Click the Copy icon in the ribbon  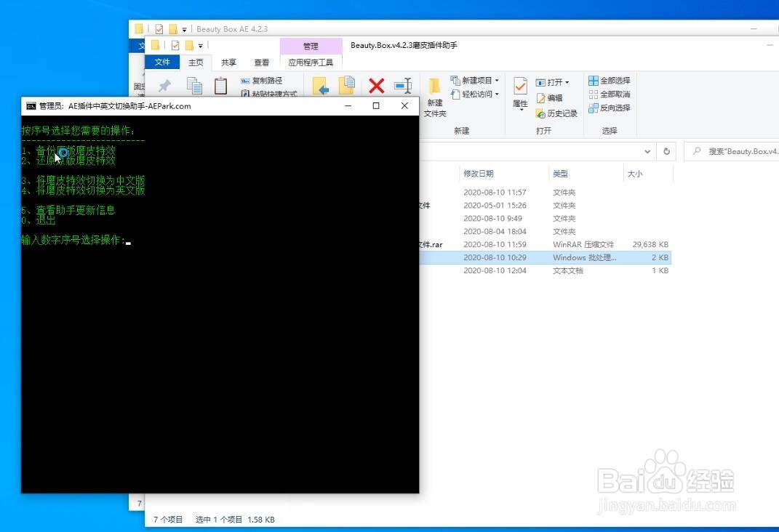pyautogui.click(x=194, y=86)
